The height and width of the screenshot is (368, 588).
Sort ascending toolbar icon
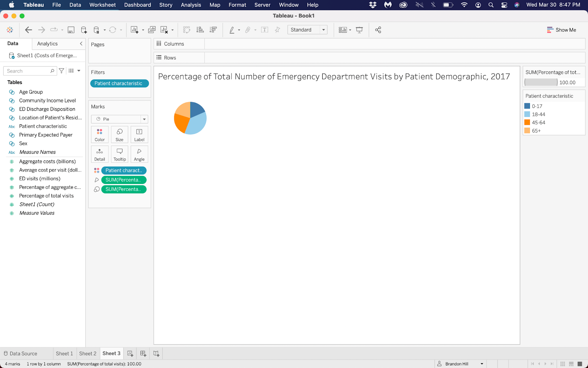[x=200, y=30]
